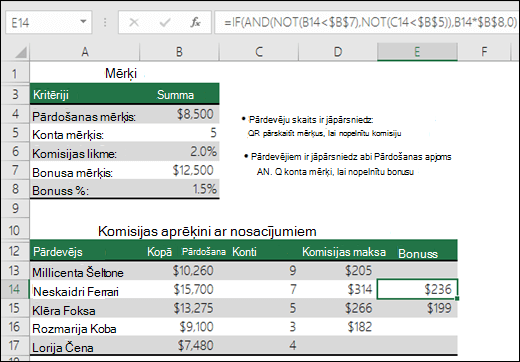Click the Millicenta Šeltone cell

coord(85,271)
